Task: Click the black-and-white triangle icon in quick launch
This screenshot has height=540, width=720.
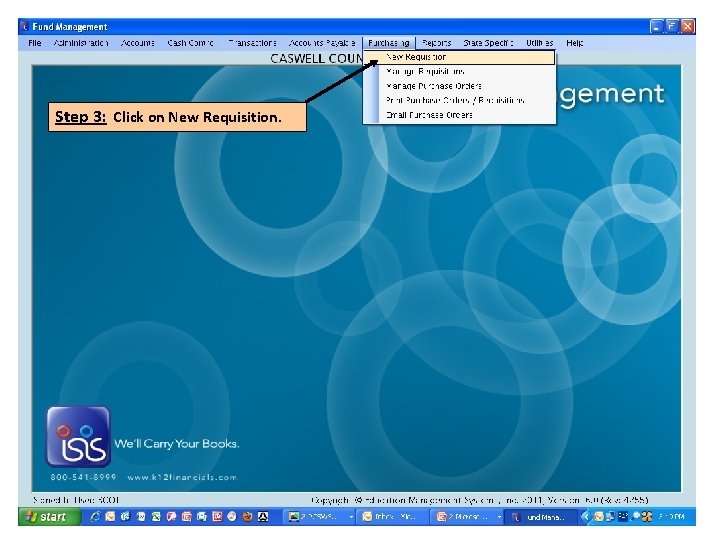Action: coord(263,516)
